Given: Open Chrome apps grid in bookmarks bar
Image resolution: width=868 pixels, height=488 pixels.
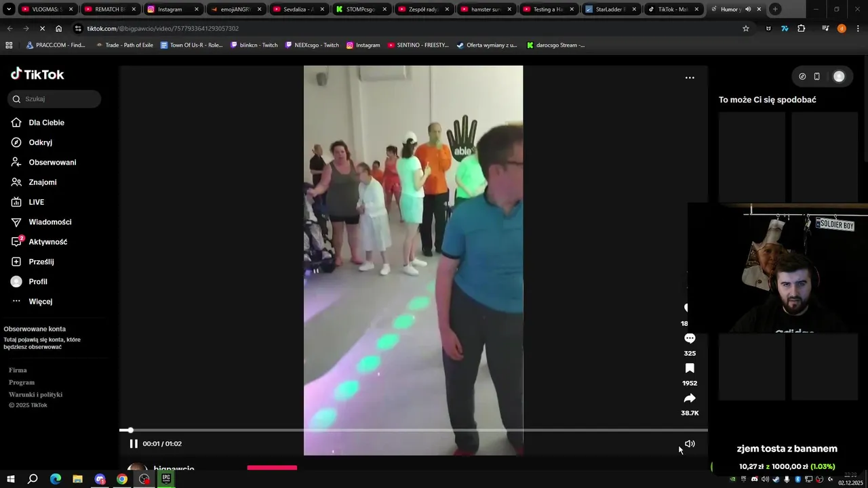Looking at the screenshot, I should pyautogui.click(x=9, y=45).
